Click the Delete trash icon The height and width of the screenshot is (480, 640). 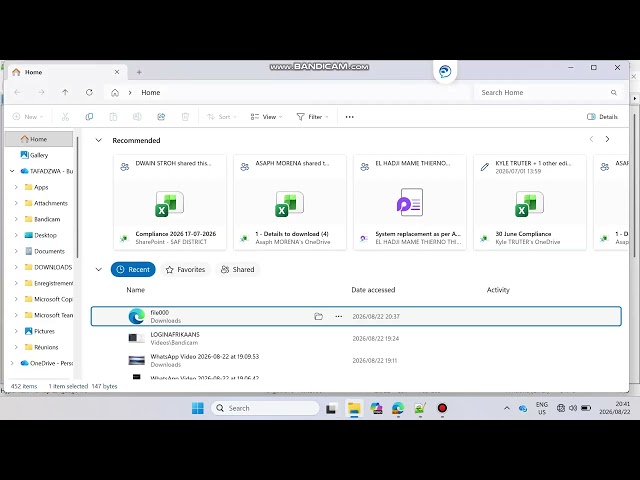(x=185, y=117)
